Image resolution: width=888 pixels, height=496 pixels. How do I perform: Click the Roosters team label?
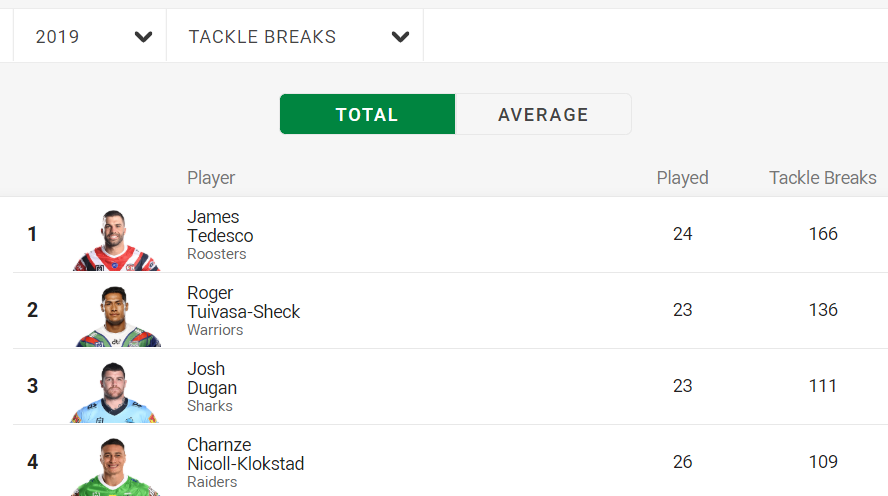pyautogui.click(x=217, y=254)
